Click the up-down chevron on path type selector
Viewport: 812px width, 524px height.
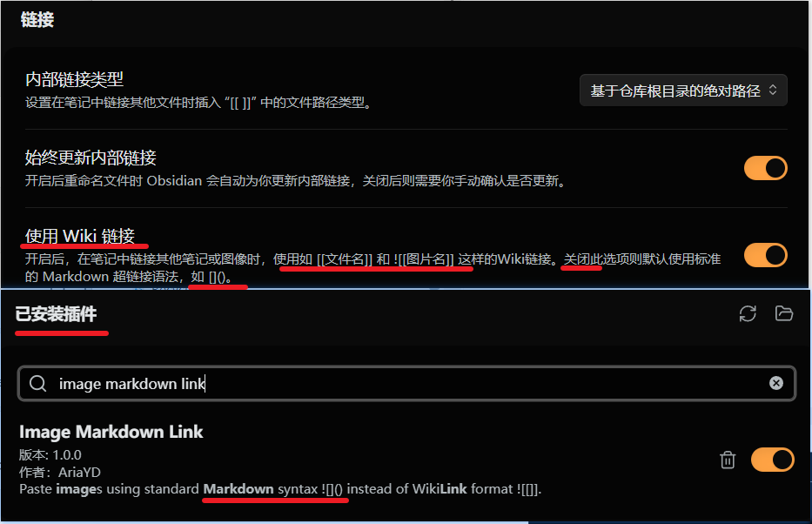pos(773,91)
